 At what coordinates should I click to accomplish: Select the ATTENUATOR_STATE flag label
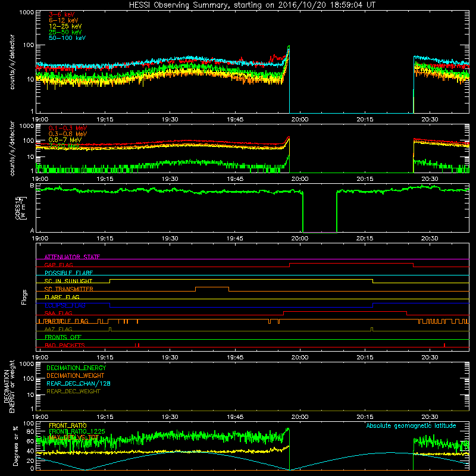pos(72,257)
